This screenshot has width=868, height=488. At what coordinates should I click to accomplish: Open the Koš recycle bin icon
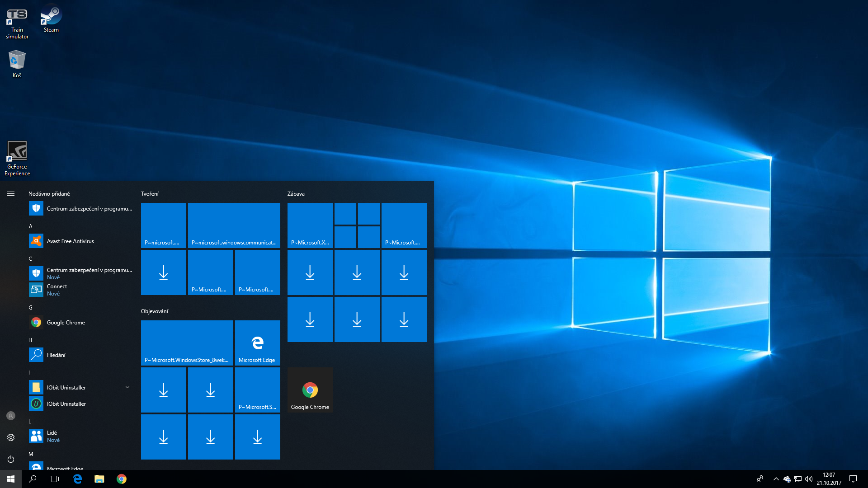17,63
